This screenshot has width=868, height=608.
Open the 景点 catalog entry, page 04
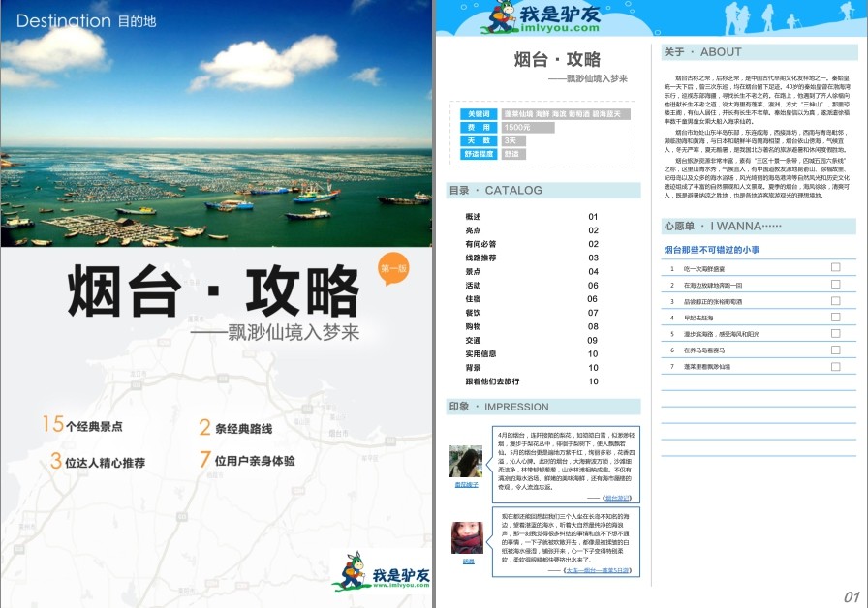coord(532,272)
